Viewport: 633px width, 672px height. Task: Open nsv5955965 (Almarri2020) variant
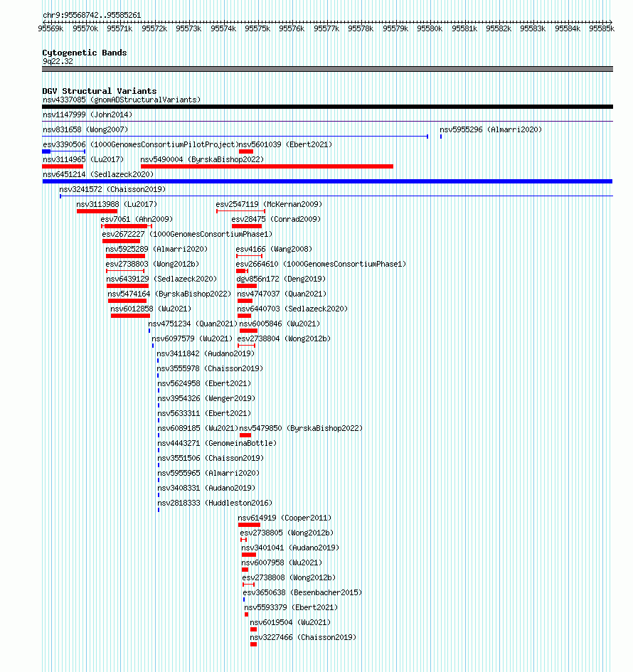click(x=208, y=474)
